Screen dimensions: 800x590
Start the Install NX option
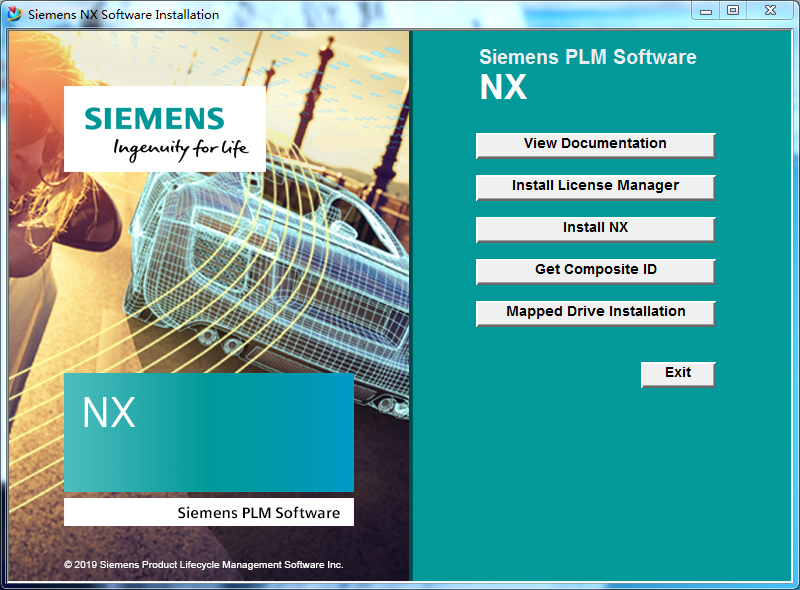[595, 229]
